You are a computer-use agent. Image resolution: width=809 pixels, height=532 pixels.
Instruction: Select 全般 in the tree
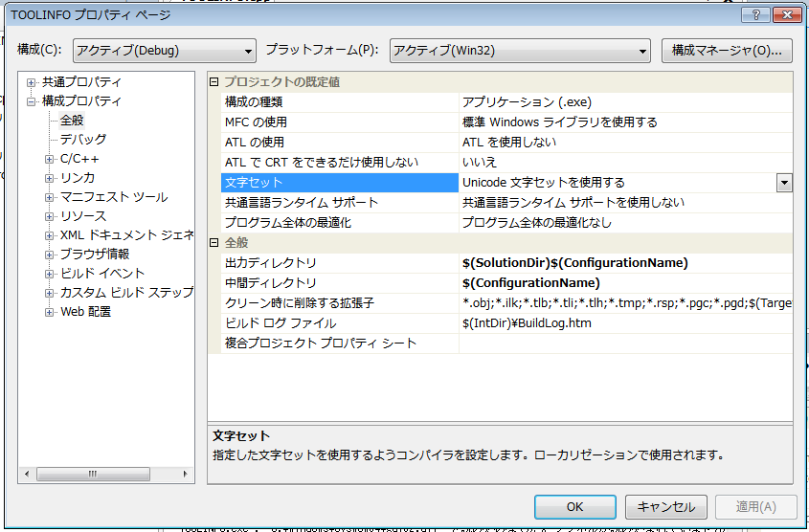pos(72,121)
